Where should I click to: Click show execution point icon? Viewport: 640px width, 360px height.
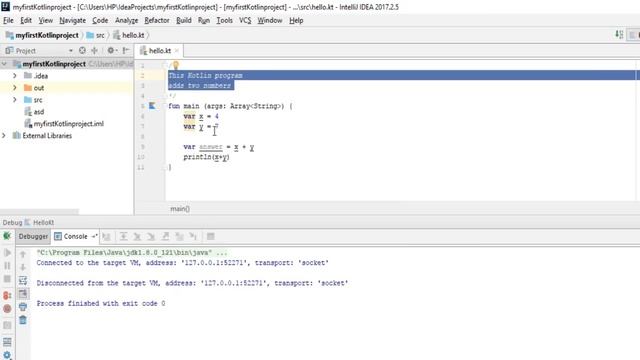click(107, 236)
